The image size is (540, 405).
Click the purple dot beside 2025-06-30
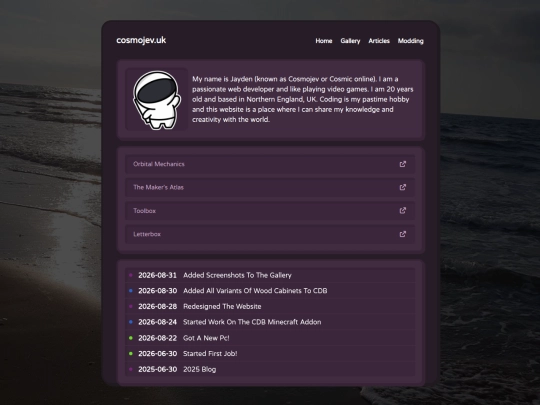[x=131, y=370]
